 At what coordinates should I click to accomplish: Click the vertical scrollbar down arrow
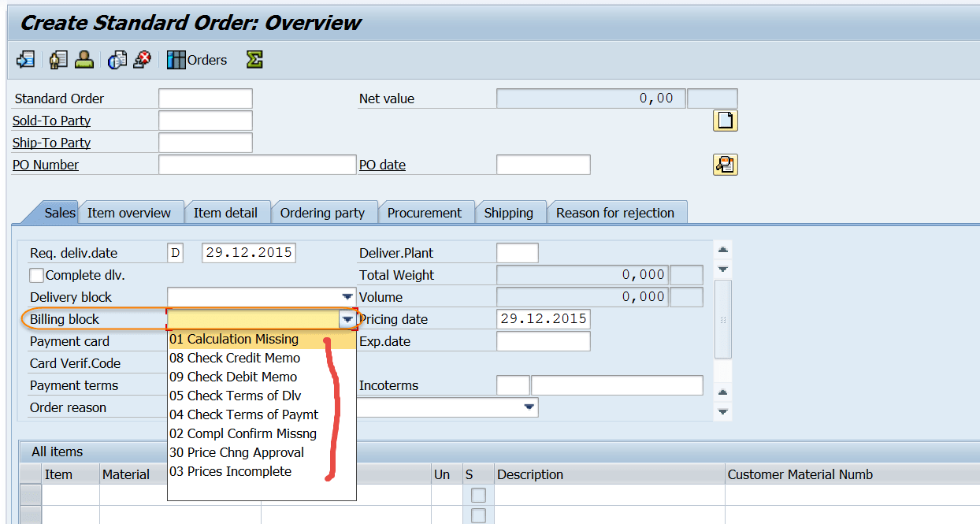point(722,268)
